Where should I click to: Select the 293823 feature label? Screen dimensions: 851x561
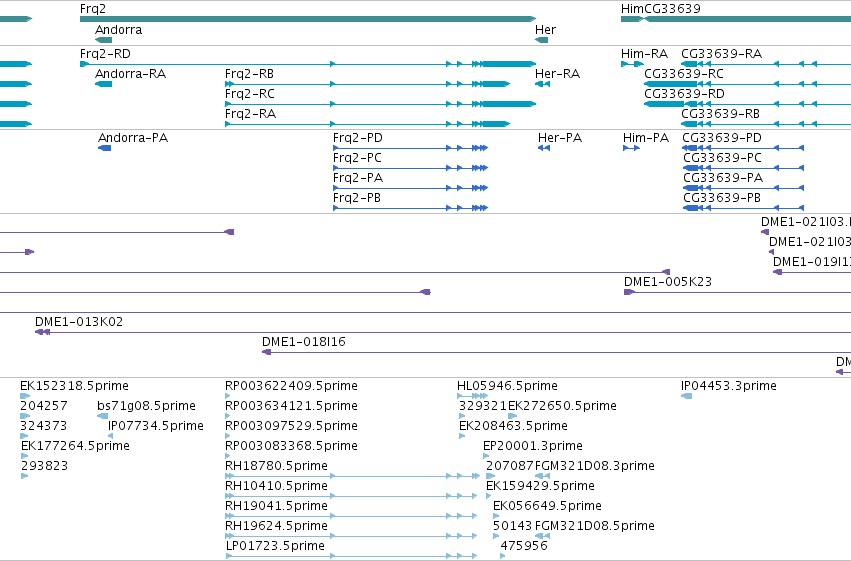click(x=45, y=466)
